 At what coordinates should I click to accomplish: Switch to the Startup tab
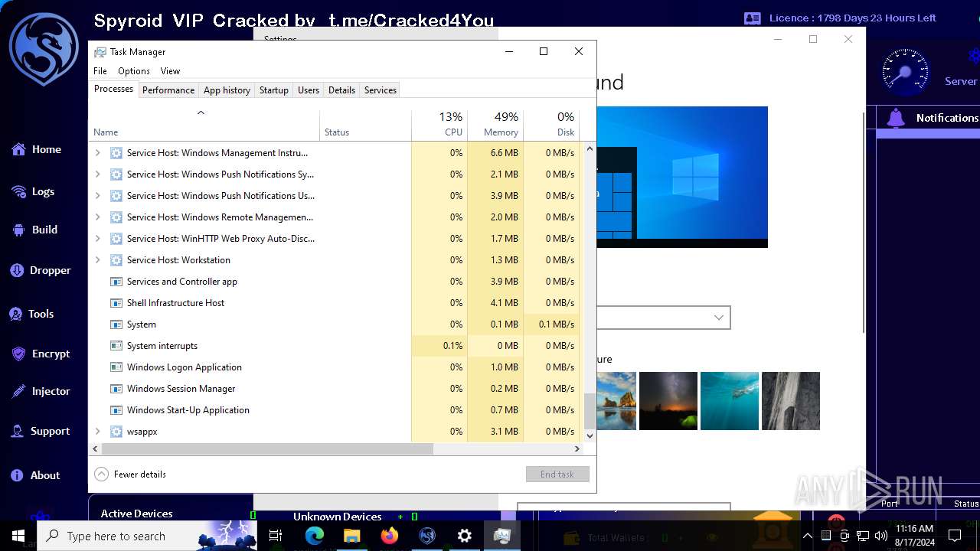pos(273,90)
